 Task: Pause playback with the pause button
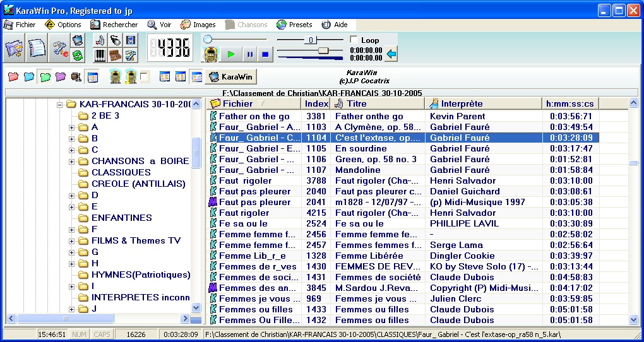(249, 54)
